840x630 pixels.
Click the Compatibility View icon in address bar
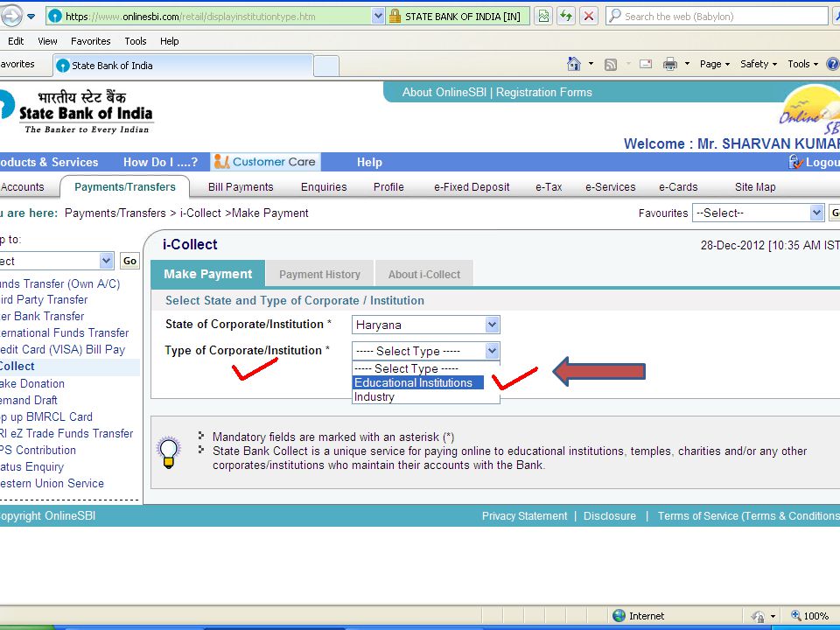tap(543, 16)
